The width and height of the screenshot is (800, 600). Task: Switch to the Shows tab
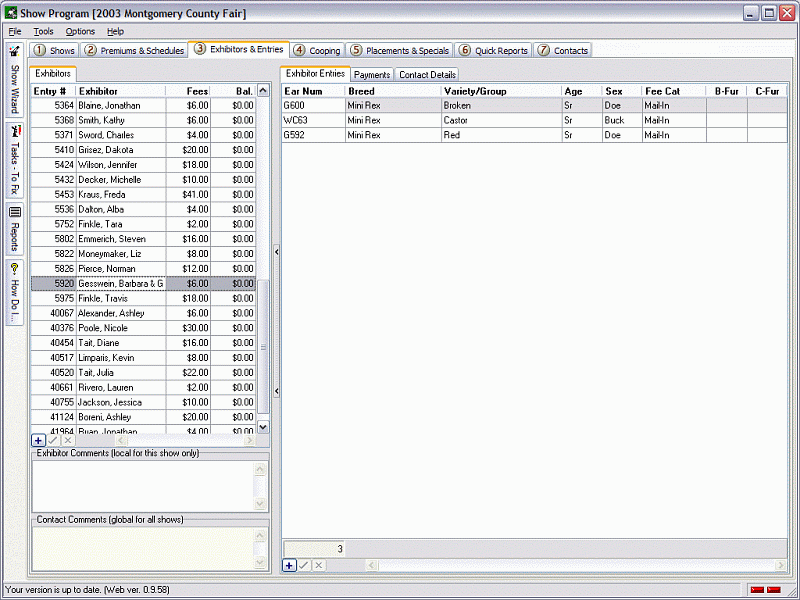point(55,50)
